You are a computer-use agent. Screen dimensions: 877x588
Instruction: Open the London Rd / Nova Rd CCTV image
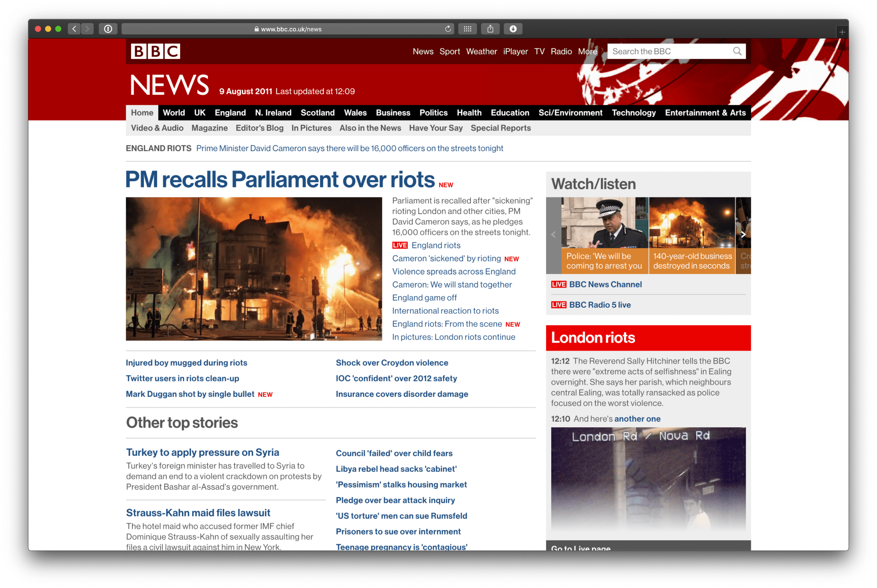(x=648, y=479)
